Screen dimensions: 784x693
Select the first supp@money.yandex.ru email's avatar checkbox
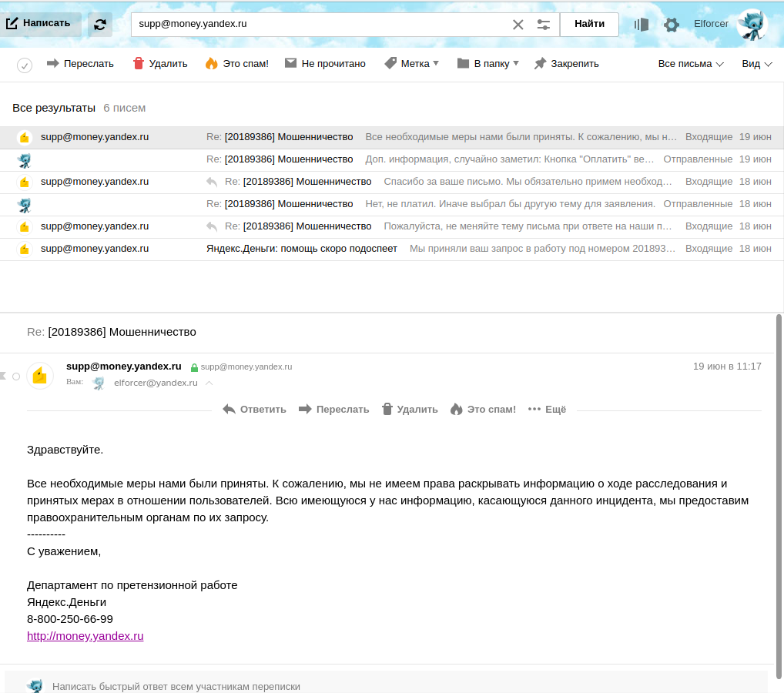pos(25,137)
